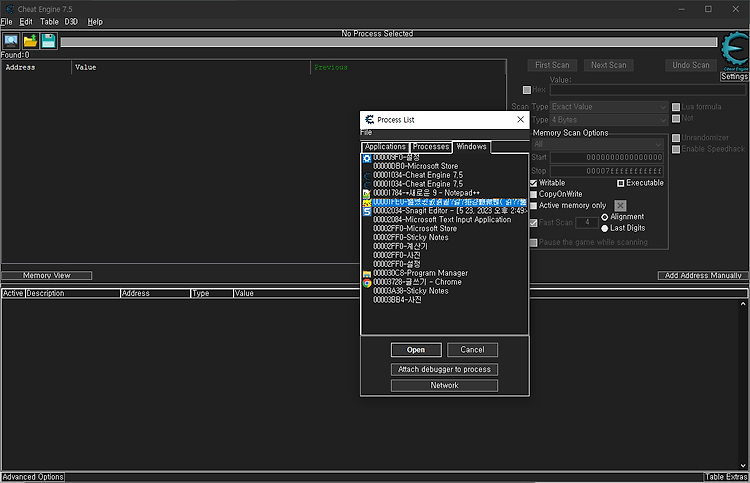Screen dimensions: 750x483
Task: Open Advanced Options at the bottom left
Action: pos(33,477)
